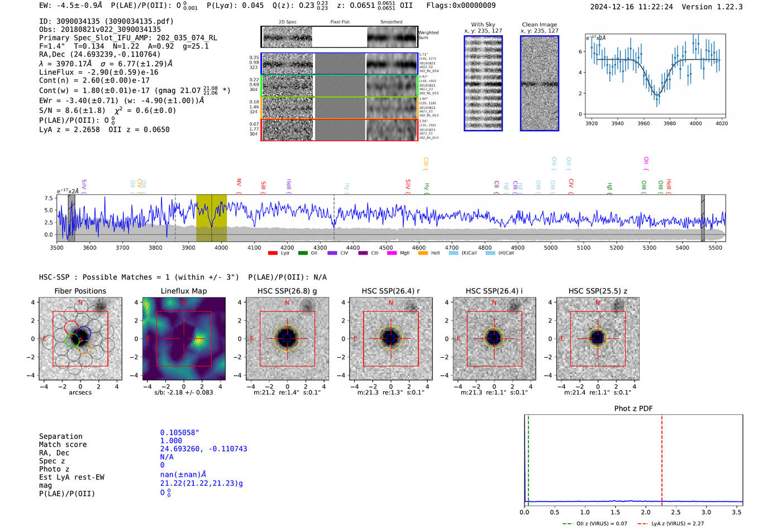Click the yellow highlighted region in spectrum
782x532 pixels.
(211, 218)
